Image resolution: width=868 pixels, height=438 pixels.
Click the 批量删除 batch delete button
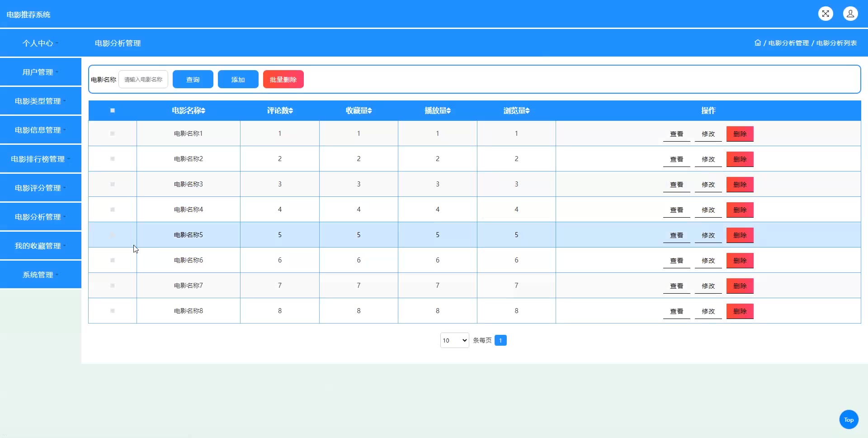point(283,79)
